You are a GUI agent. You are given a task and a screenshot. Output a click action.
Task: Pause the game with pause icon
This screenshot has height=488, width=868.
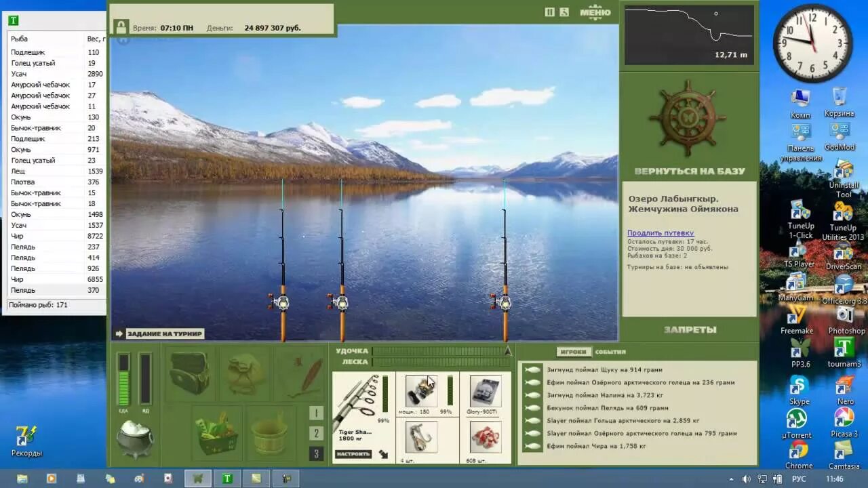pyautogui.click(x=550, y=12)
